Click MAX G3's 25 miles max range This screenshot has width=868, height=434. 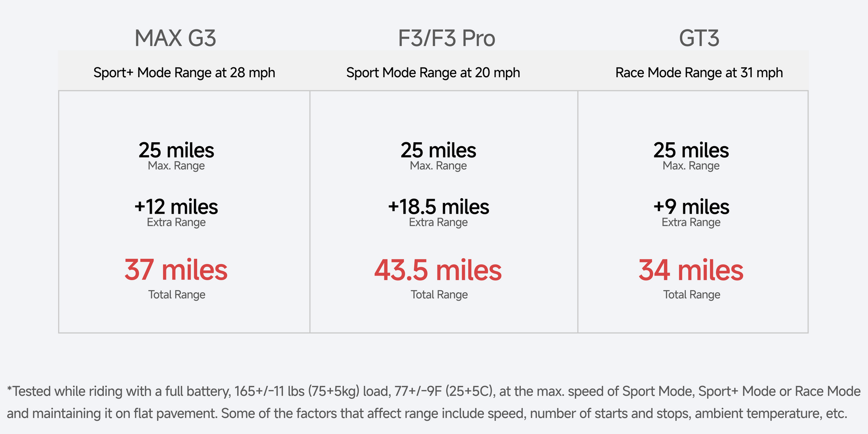pos(176,150)
